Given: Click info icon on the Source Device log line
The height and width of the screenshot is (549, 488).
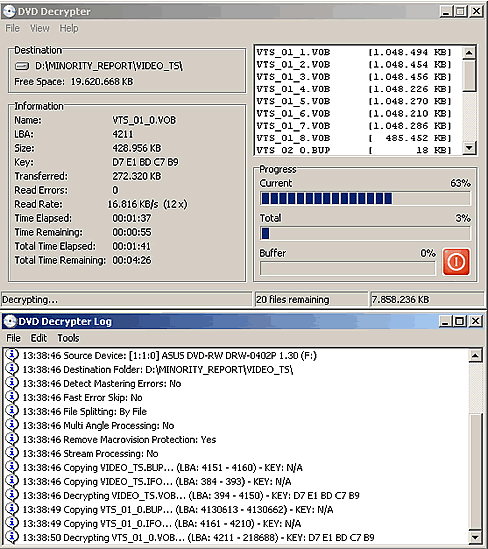Looking at the screenshot, I should (12, 355).
